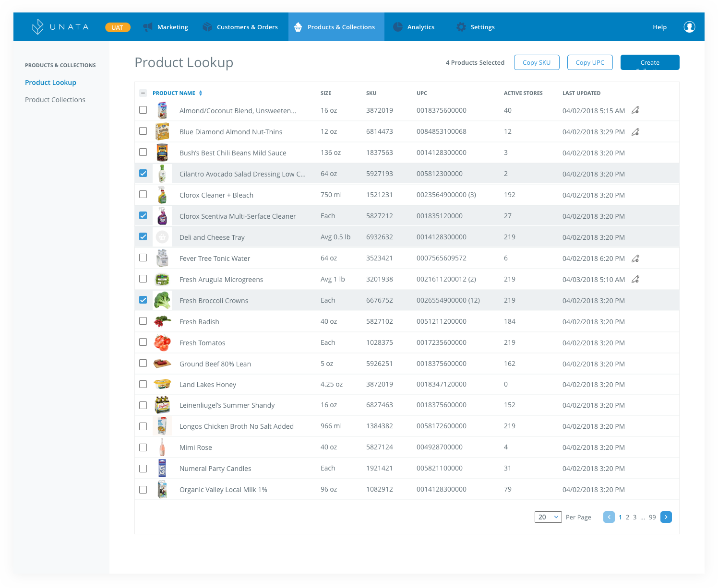This screenshot has height=588, width=718.
Task: Click the Fresh Tomatos product image
Action: point(162,342)
